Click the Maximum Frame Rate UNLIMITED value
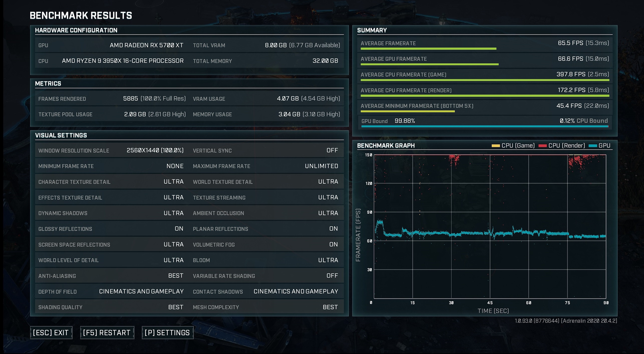Screen dimensions: 644x354 tap(322, 166)
